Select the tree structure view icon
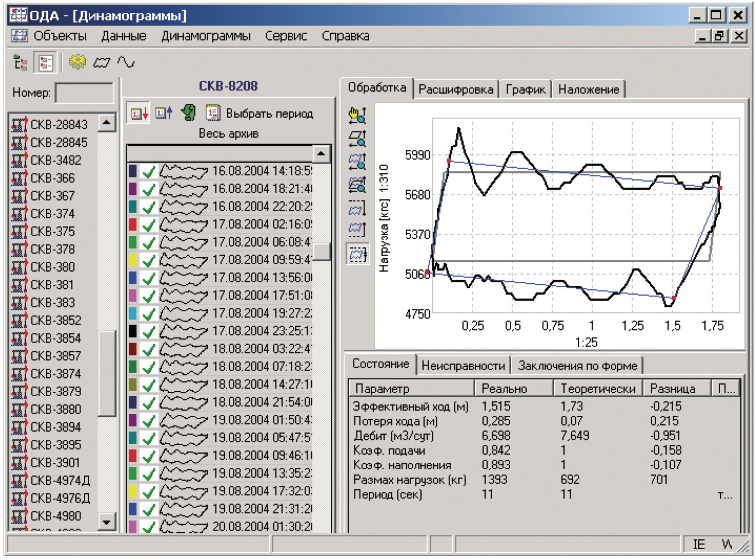The width and height of the screenshot is (756, 560). point(20,63)
